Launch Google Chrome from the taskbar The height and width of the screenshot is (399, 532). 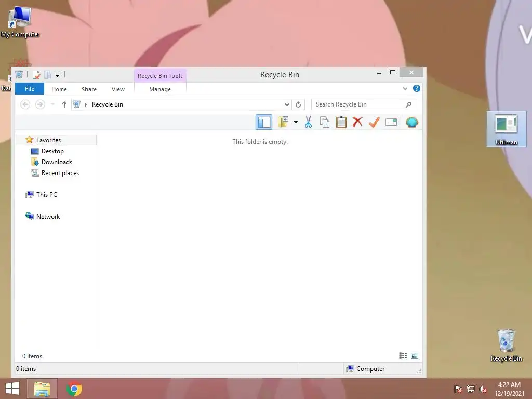tap(74, 389)
